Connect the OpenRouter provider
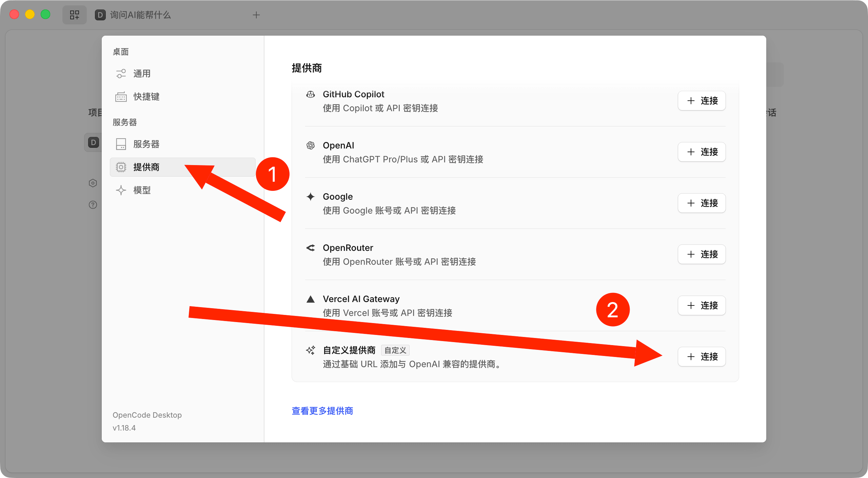Viewport: 868px width, 478px height. (702, 254)
